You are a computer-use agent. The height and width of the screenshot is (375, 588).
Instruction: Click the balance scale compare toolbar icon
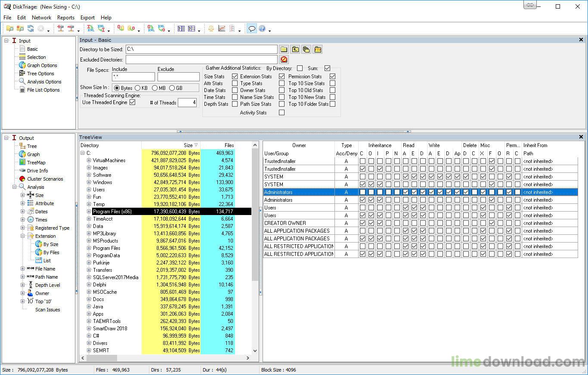click(211, 29)
